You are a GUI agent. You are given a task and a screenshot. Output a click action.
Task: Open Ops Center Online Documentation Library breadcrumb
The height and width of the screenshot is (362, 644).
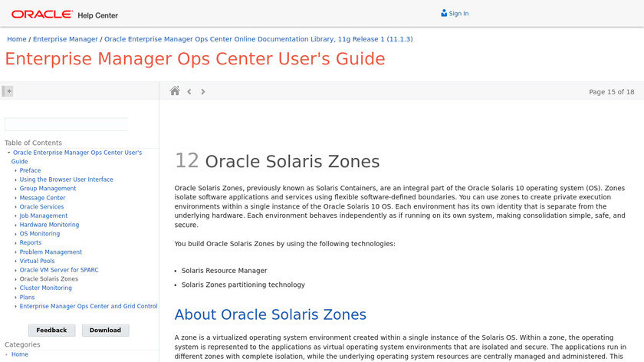point(258,39)
